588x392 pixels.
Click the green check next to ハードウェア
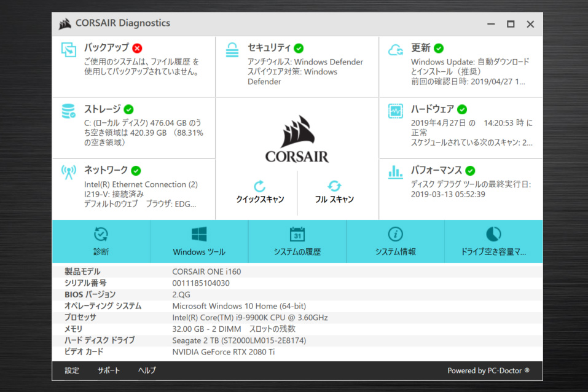463,109
